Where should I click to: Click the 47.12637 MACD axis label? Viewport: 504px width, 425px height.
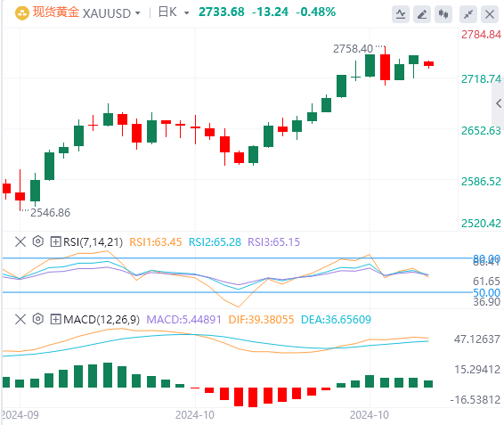coord(477,339)
